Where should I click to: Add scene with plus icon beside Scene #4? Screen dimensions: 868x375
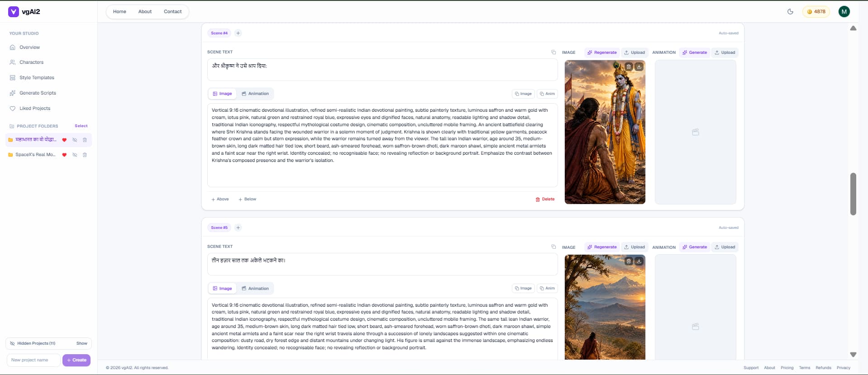[238, 33]
